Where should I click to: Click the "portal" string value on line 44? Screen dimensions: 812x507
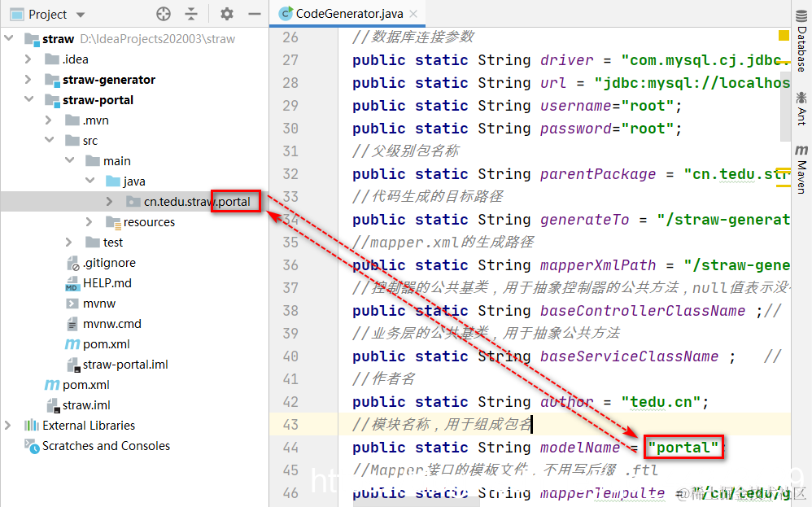pyautogui.click(x=683, y=448)
